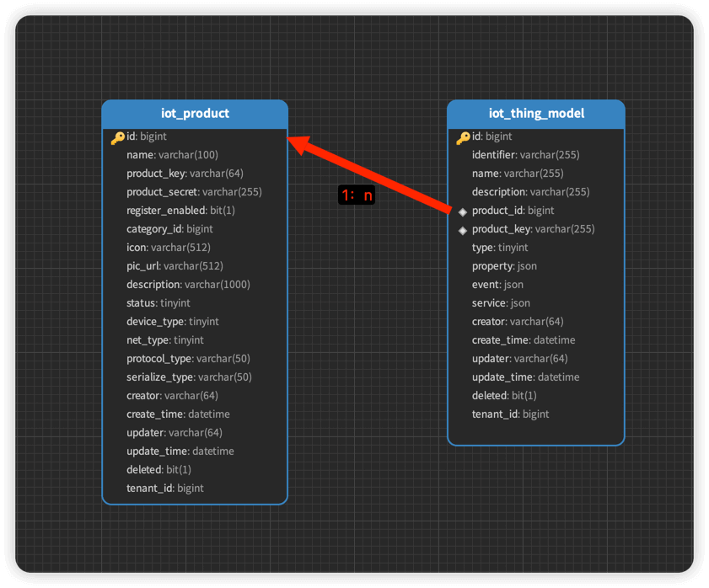Click the status tinyint field in iot_product
Viewport: 709px width, 588px height.
click(158, 303)
